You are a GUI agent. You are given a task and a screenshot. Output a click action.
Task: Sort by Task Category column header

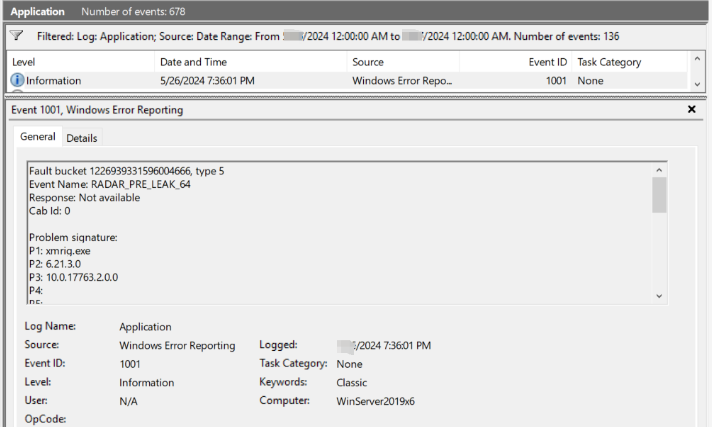(x=629, y=62)
